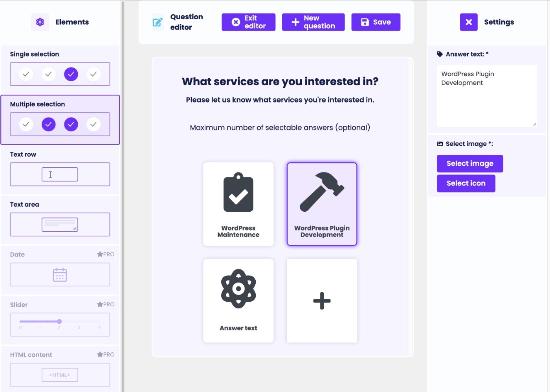
Task: Click the PRO star badge on Date
Action: click(106, 254)
